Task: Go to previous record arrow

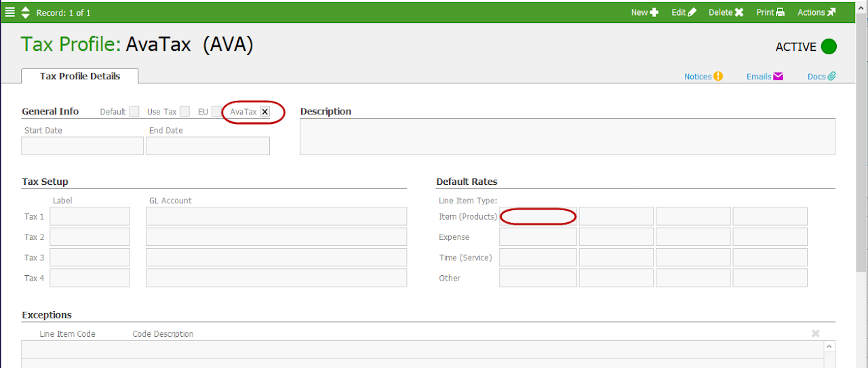Action: tap(26, 9)
